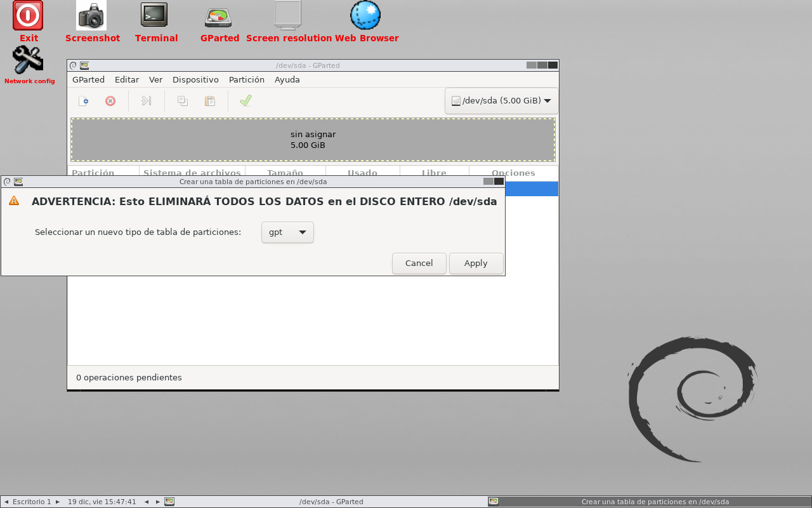
Task: Click the Screenshot camera desktop icon
Action: [91, 15]
